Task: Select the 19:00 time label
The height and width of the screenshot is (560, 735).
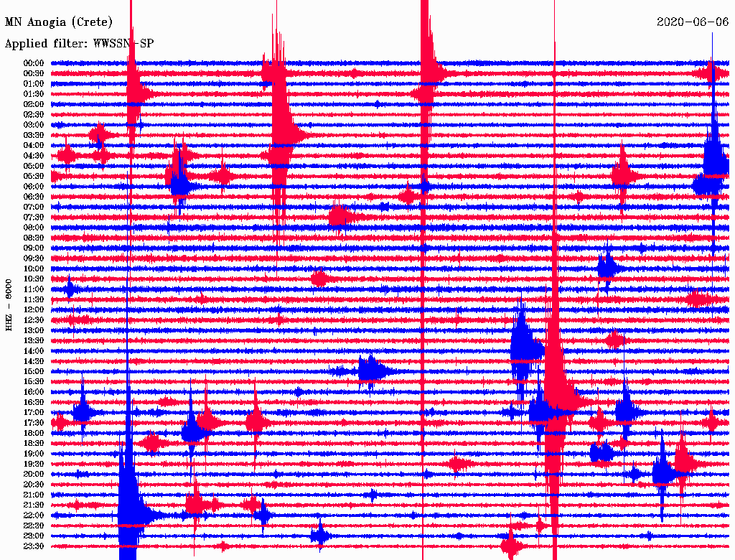Action: pos(34,454)
